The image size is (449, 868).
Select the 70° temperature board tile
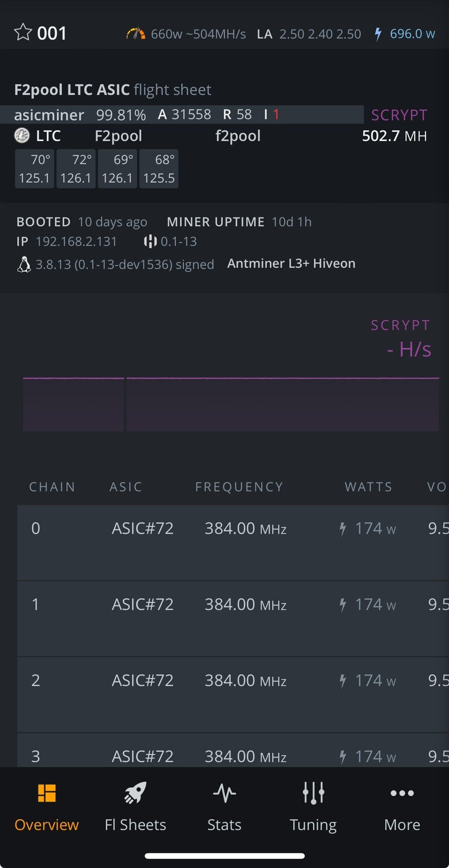34,169
